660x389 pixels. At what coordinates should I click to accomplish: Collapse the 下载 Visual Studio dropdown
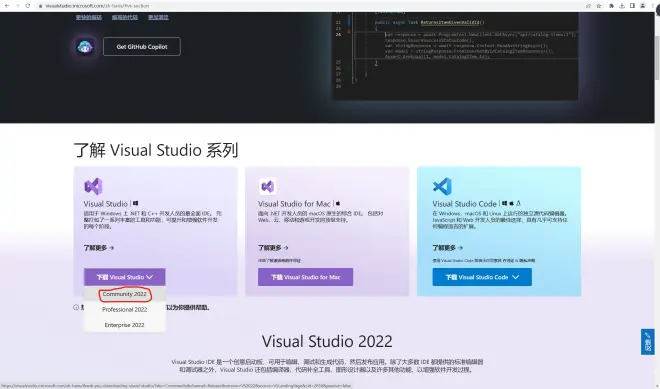125,277
